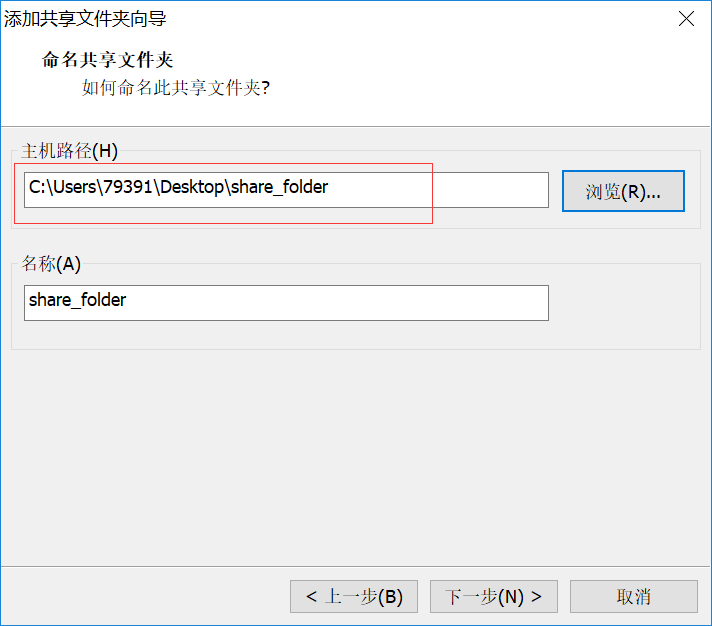The image size is (712, 626).
Task: Click the 下一步(N) next button
Action: [x=494, y=596]
